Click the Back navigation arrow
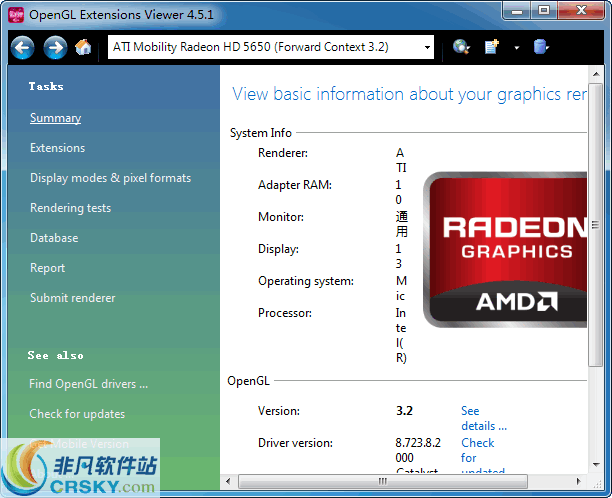Screen dimensions: 612x498 pos(22,48)
